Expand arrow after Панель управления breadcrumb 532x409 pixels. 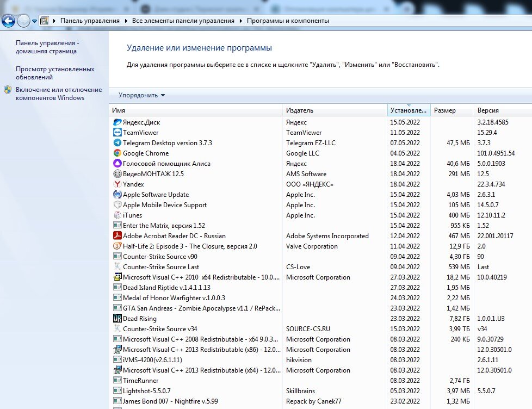(x=126, y=21)
